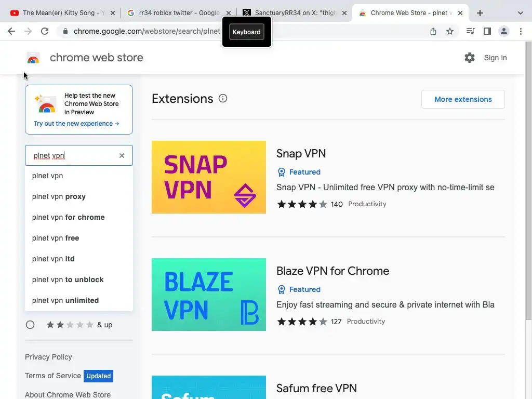532x399 pixels.
Task: Toggle the browser side panel icon
Action: (487, 31)
